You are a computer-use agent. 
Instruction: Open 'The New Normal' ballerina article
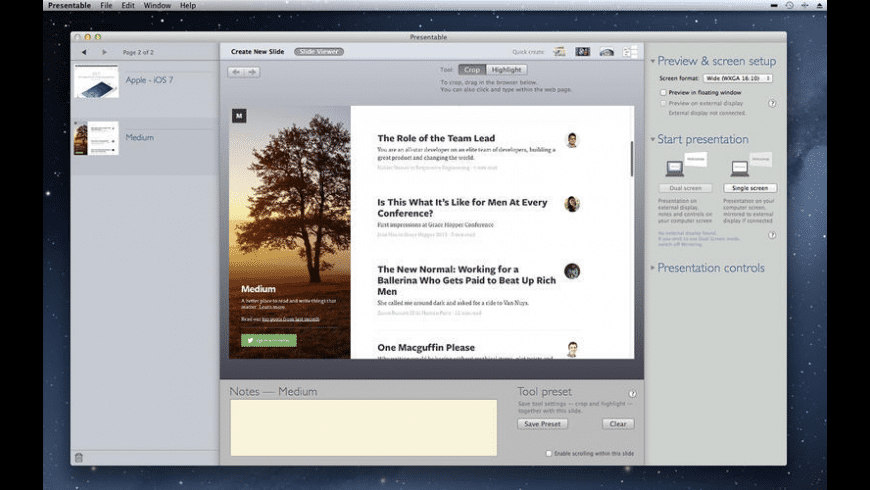pos(467,280)
